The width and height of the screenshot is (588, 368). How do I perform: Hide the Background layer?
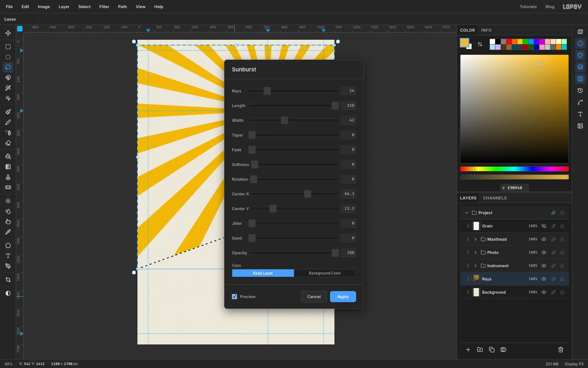point(544,292)
